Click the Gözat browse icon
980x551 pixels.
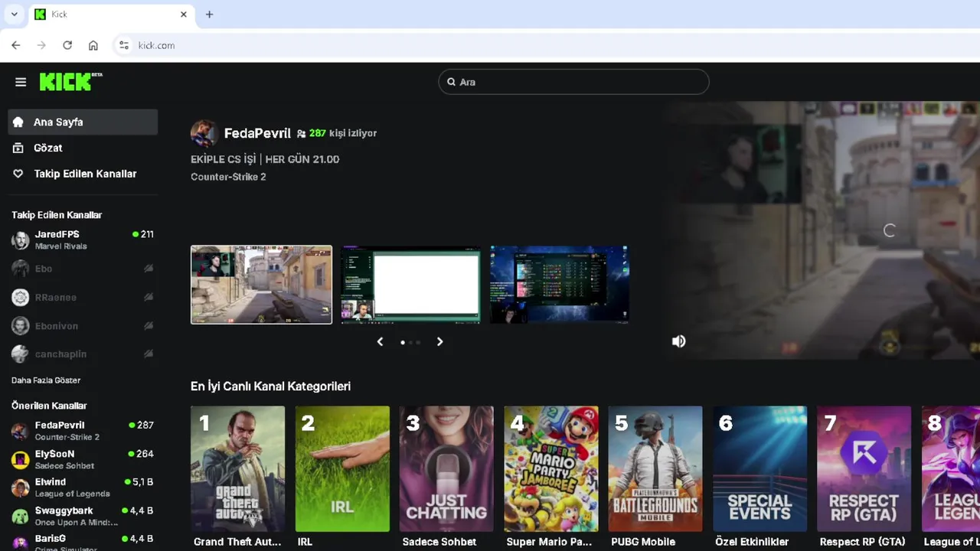tap(18, 148)
